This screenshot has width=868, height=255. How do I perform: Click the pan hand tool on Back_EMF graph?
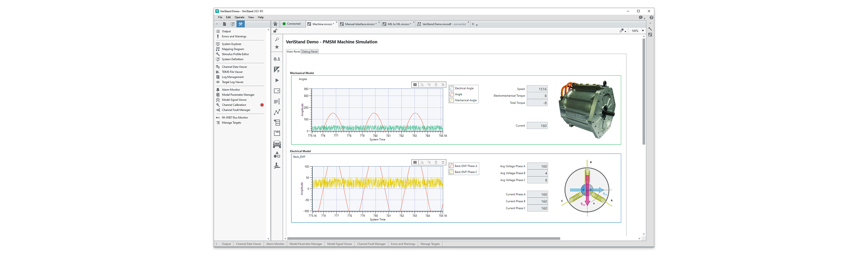point(436,162)
